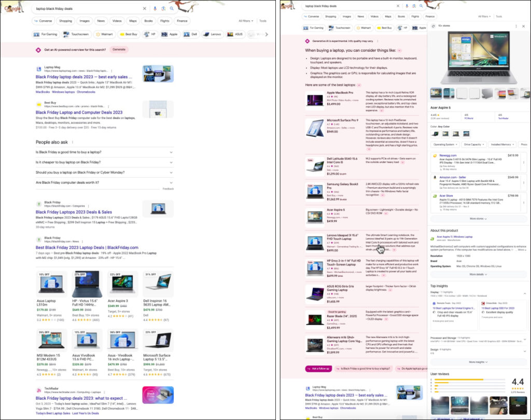
Task: Select HP filter chip in left page
Action: [150, 34]
